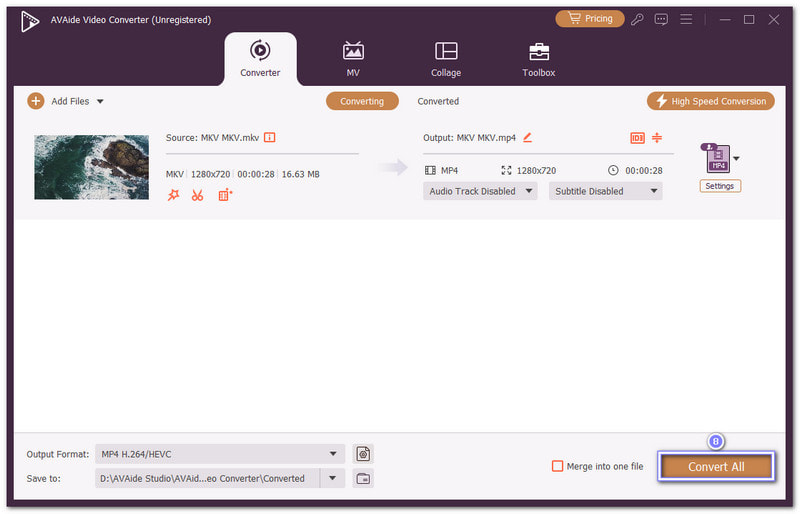Open the Audio Track Disabled dropdown
The height and width of the screenshot is (514, 800).
pyautogui.click(x=480, y=191)
